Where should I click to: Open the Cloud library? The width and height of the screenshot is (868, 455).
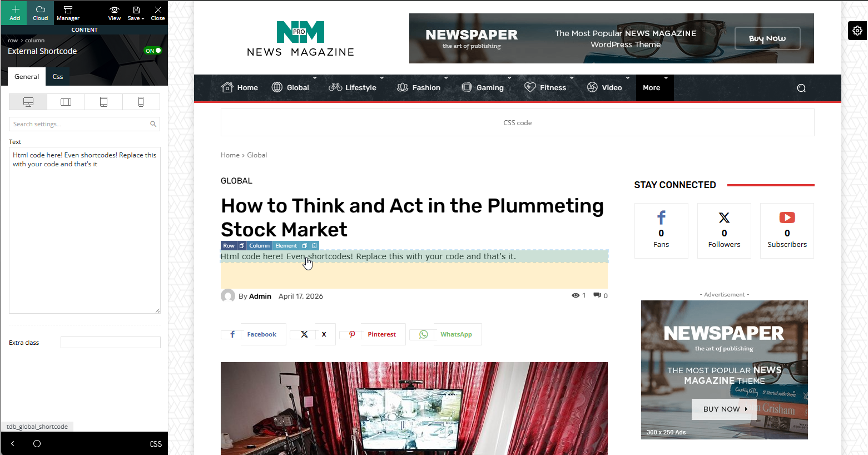[x=41, y=13]
